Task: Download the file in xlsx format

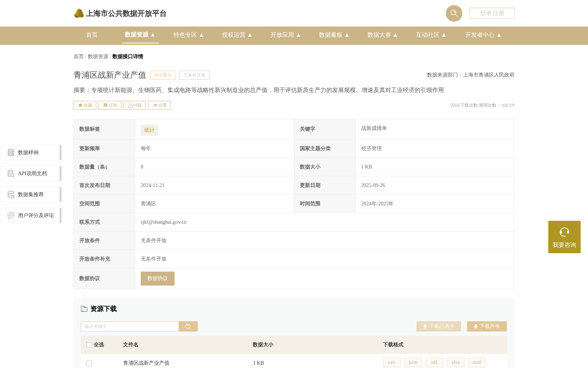Action: coord(456,362)
